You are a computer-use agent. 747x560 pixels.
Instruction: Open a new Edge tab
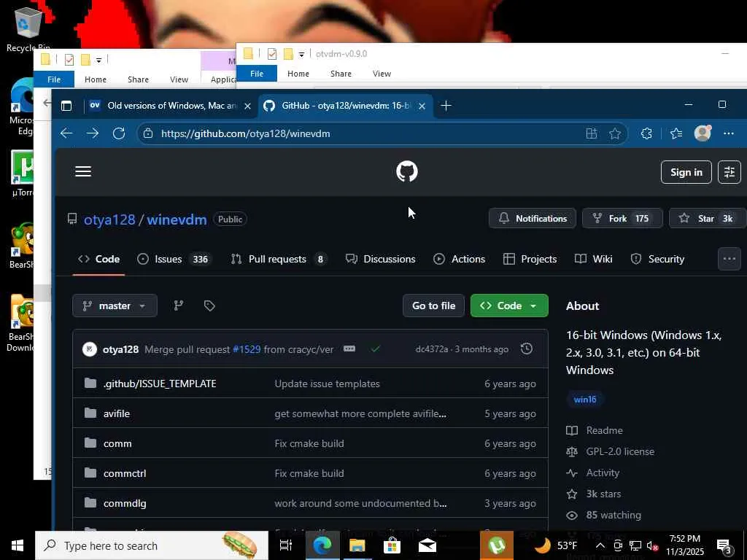[x=446, y=106]
